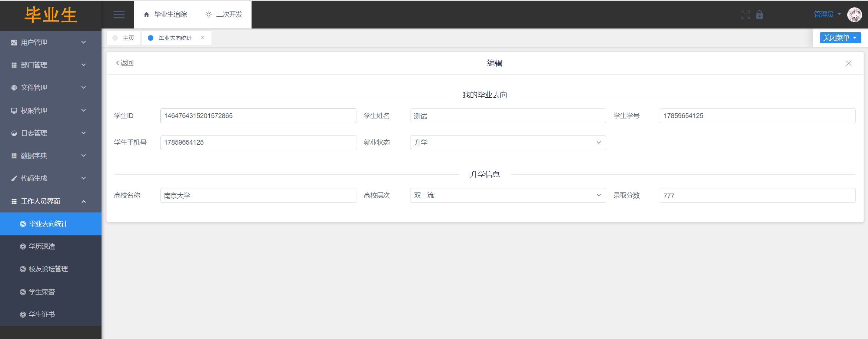Image resolution: width=868 pixels, height=339 pixels.
Task: Click the 毕业生 logo title
Action: (51, 15)
